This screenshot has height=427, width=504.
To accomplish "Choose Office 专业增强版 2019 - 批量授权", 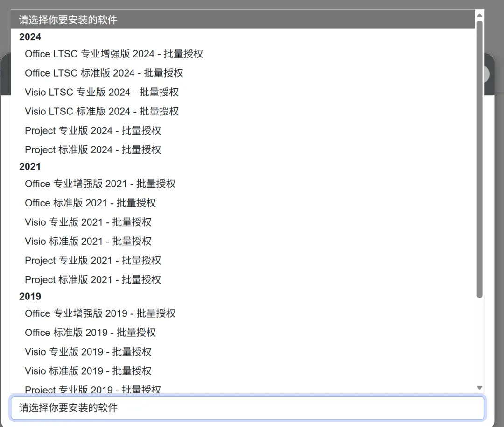I will tap(243, 313).
